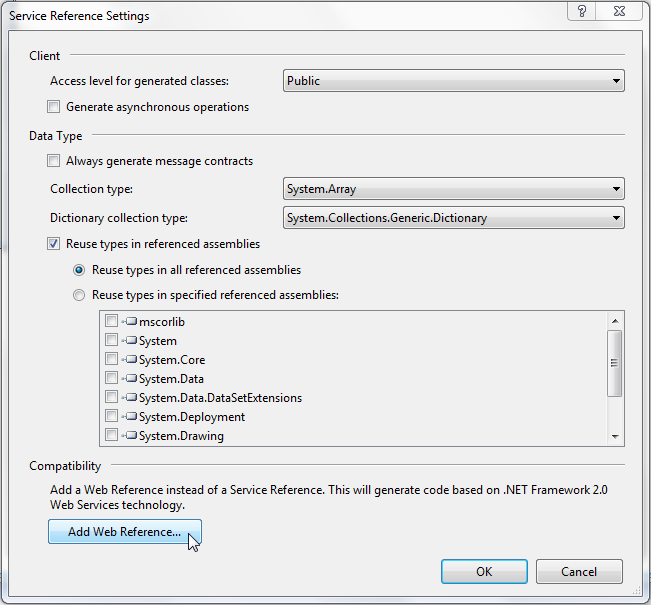The width and height of the screenshot is (651, 605).
Task: Cancel the Service Reference Settings dialog
Action: point(579,572)
